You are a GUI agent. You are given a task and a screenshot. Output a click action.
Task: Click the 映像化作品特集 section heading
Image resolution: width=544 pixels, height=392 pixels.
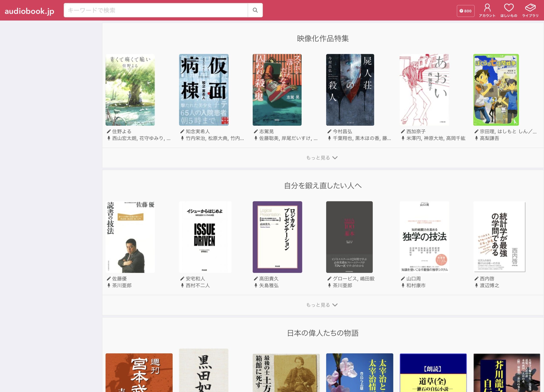click(323, 38)
